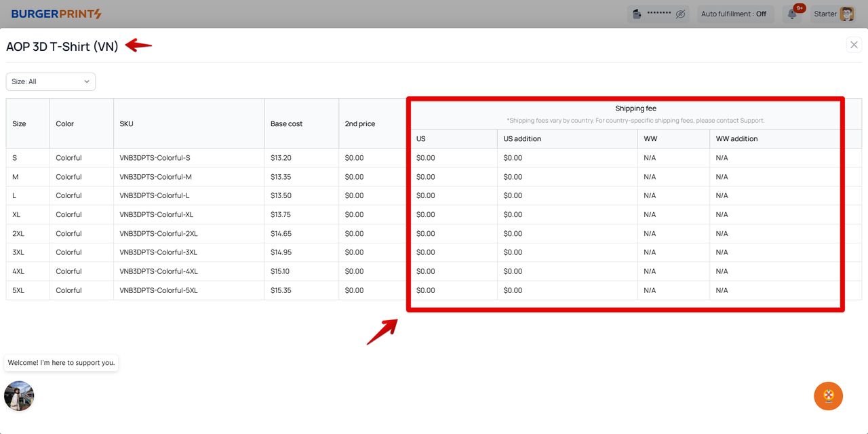868x434 pixels.
Task: Close the AOP 3D T-Shirt dialog
Action: 854,45
